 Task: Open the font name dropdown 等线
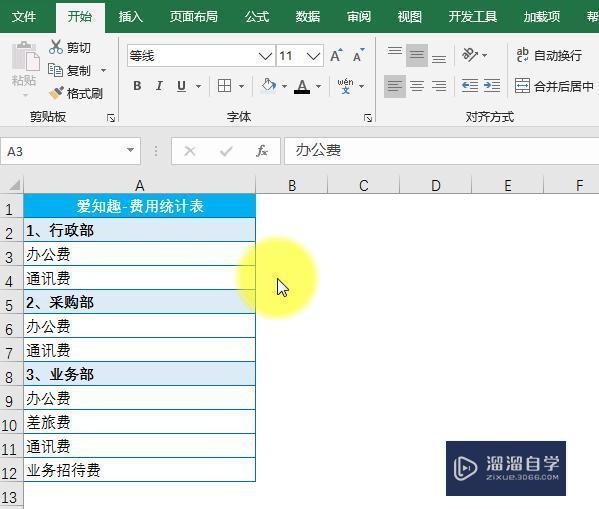(265, 56)
